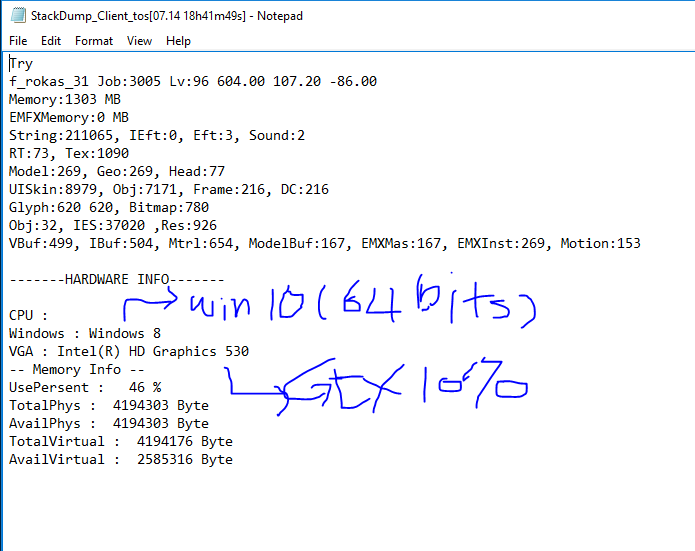Place cursor in the f_rokas_31 Job line
695x551 pixels.
[192, 81]
